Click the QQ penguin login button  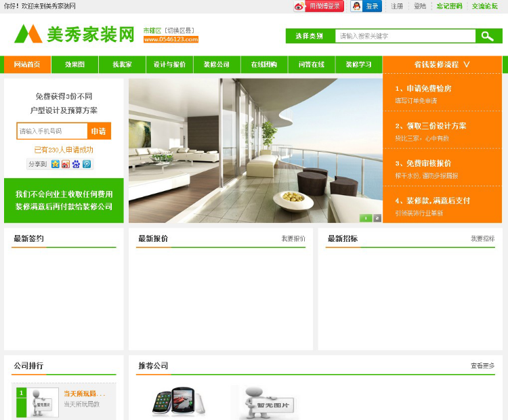(x=366, y=6)
